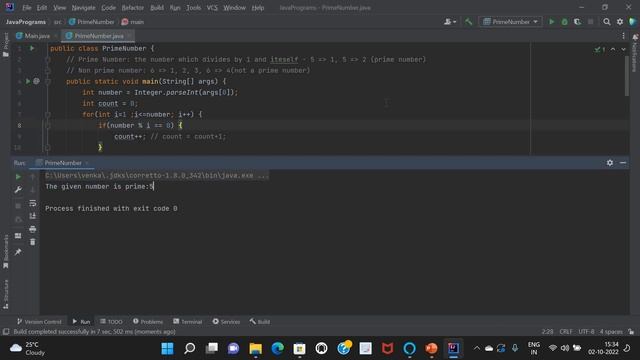Open the PrimeNumber run configuration dropdown

pos(511,22)
